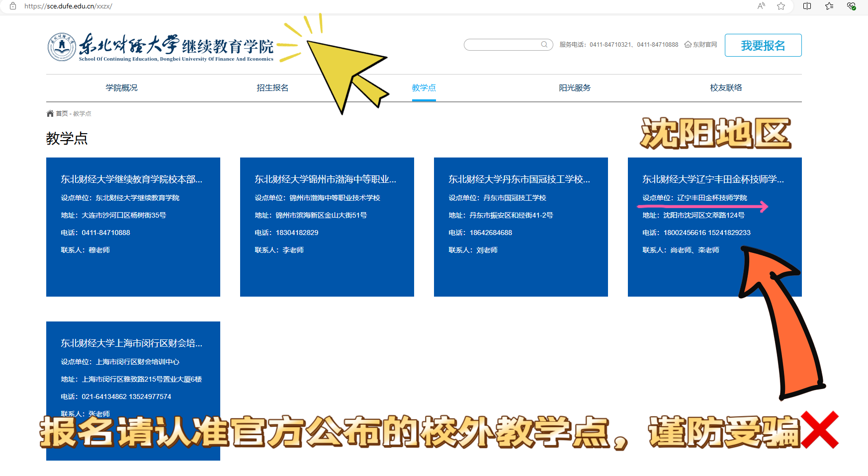Open the 阳光服务 menu
Viewport: 868px width, 476px height.
coord(575,88)
